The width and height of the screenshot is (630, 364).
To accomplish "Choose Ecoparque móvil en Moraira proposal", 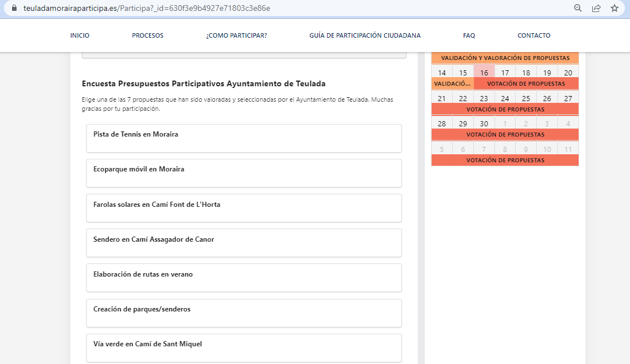I will [x=244, y=173].
